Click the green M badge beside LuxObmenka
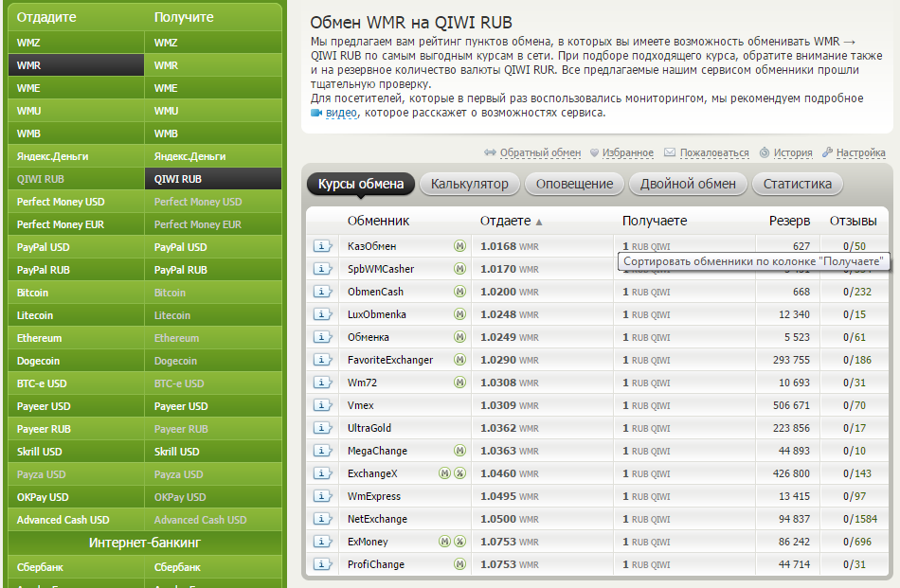 (459, 314)
